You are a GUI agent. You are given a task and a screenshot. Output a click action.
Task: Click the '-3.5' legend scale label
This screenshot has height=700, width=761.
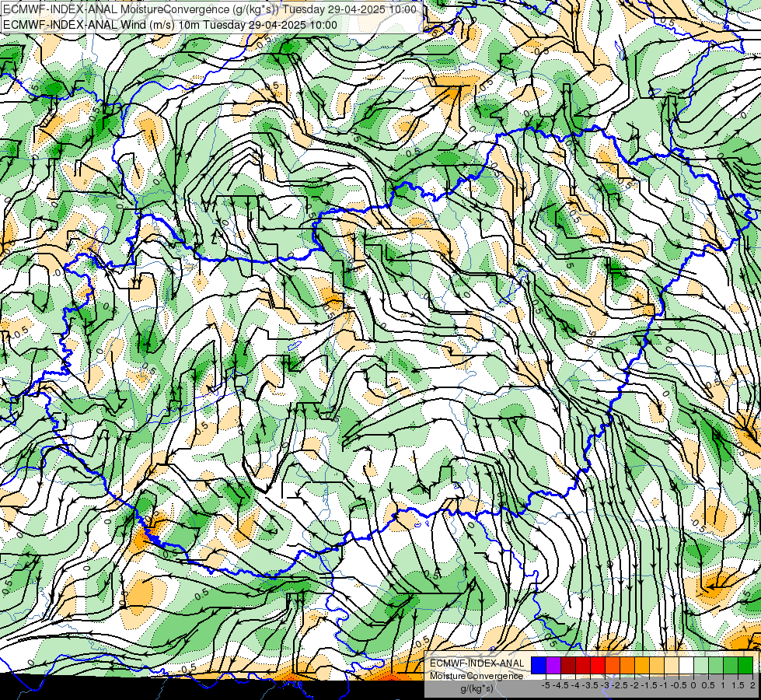point(591,685)
